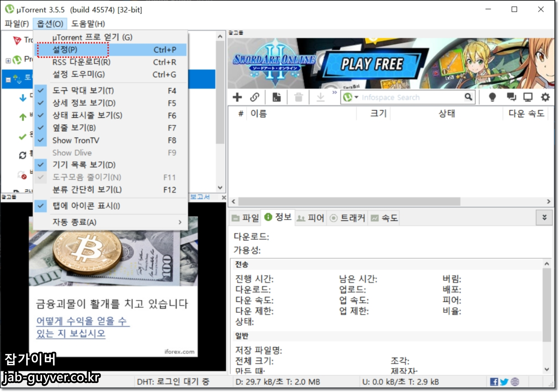Expand the Pro tree node plus box

point(8,61)
